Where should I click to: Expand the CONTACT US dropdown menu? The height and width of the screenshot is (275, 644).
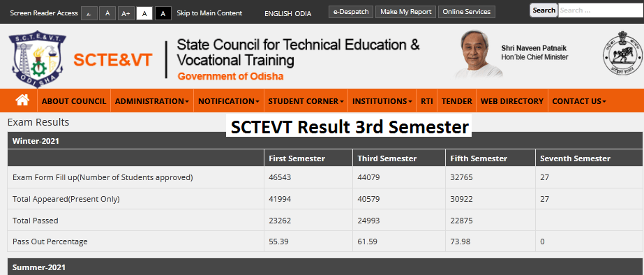point(579,101)
